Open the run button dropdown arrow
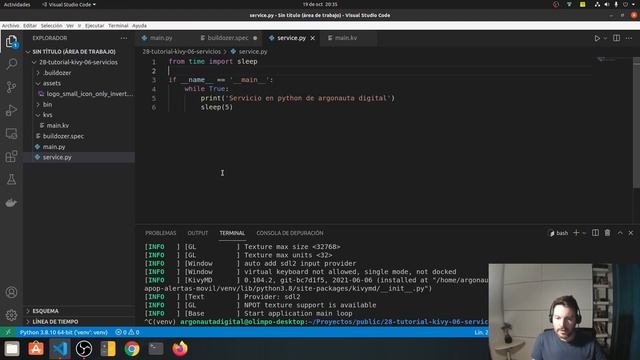The width and height of the screenshot is (640, 360). point(605,38)
